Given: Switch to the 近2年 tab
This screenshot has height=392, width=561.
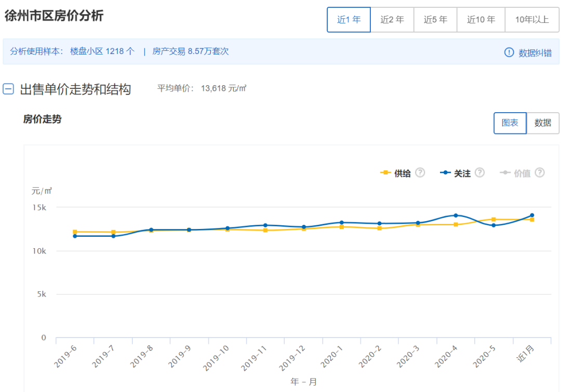Looking at the screenshot, I should point(392,20).
